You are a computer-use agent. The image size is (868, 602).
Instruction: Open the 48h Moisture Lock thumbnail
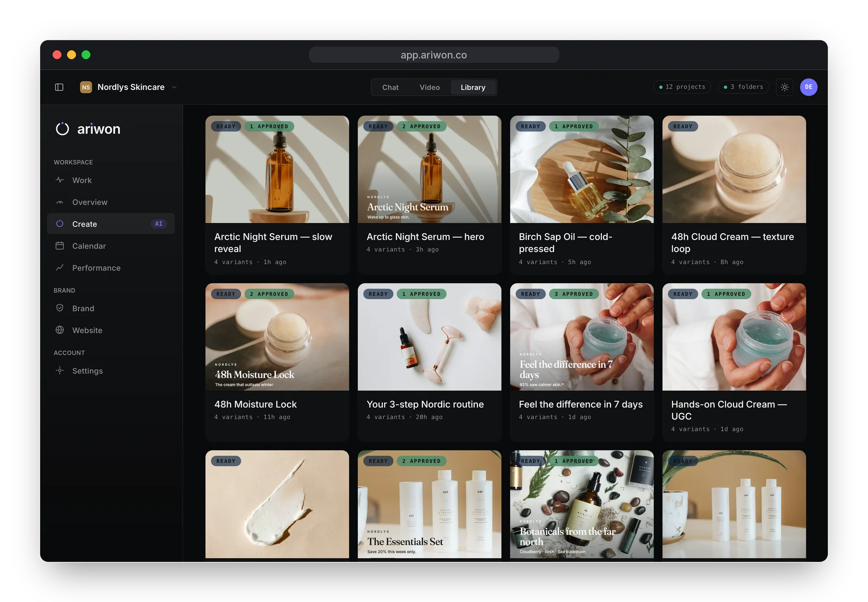click(x=277, y=337)
